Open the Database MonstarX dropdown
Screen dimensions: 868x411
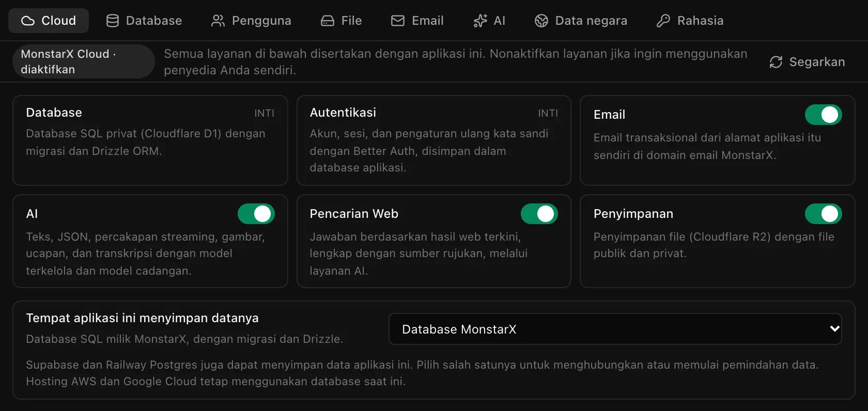(x=615, y=329)
